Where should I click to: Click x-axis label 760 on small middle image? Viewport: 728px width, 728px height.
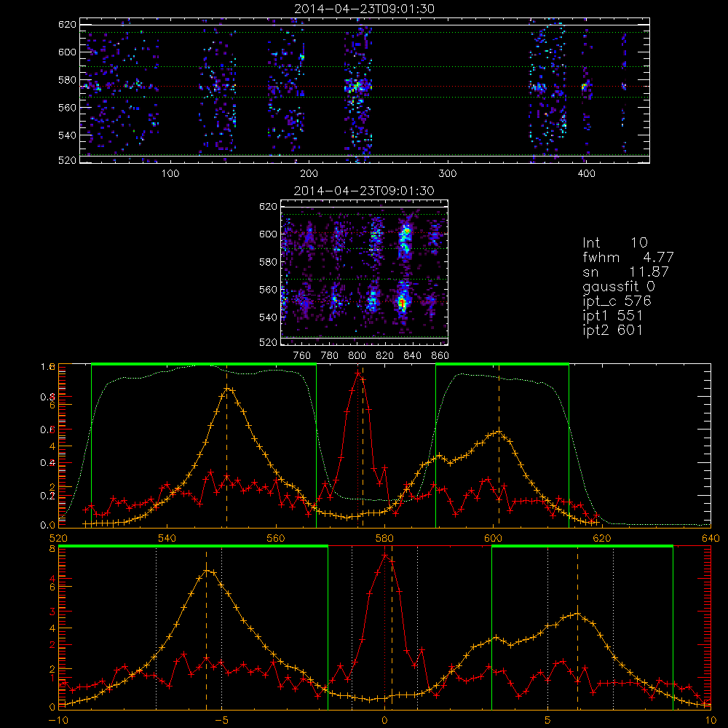pos(302,356)
